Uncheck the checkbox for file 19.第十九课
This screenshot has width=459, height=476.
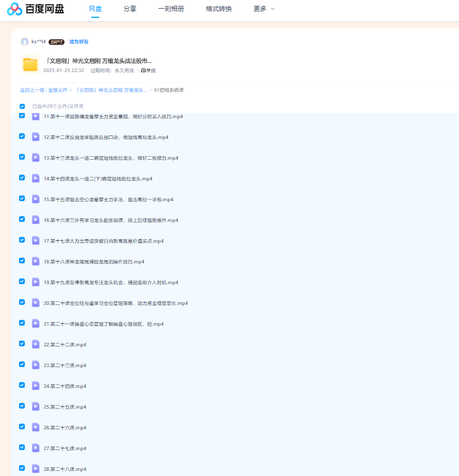[22, 281]
